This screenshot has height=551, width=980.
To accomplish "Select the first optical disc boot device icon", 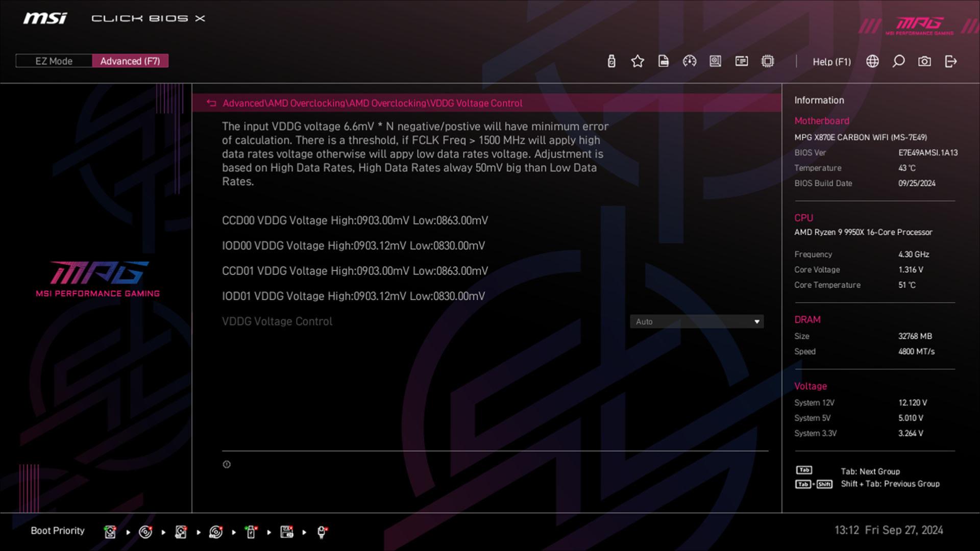I will coord(145,532).
